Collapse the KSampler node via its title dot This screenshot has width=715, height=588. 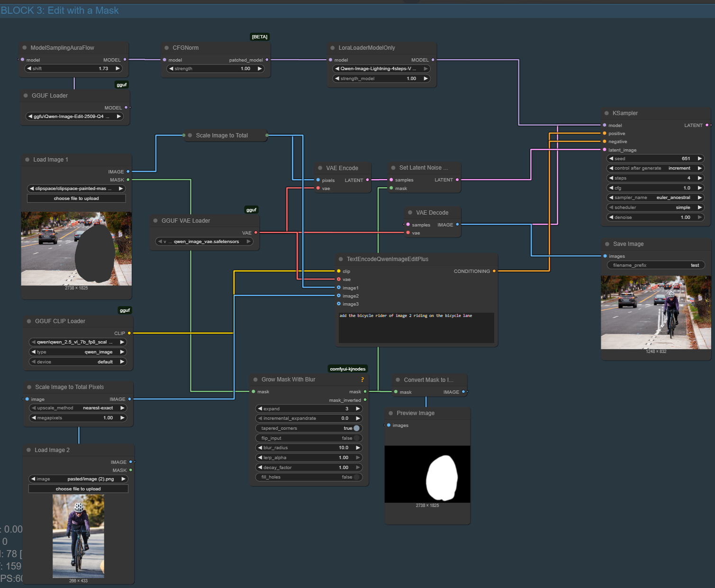[x=606, y=113]
